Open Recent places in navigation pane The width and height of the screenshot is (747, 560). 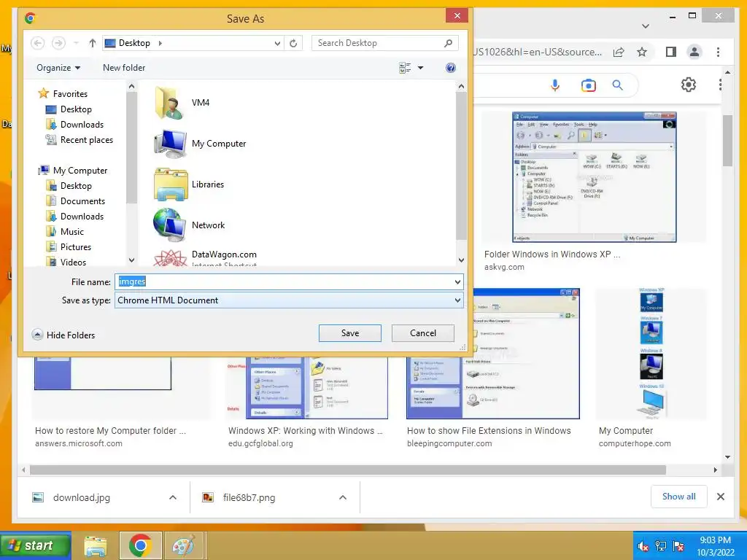(79, 139)
